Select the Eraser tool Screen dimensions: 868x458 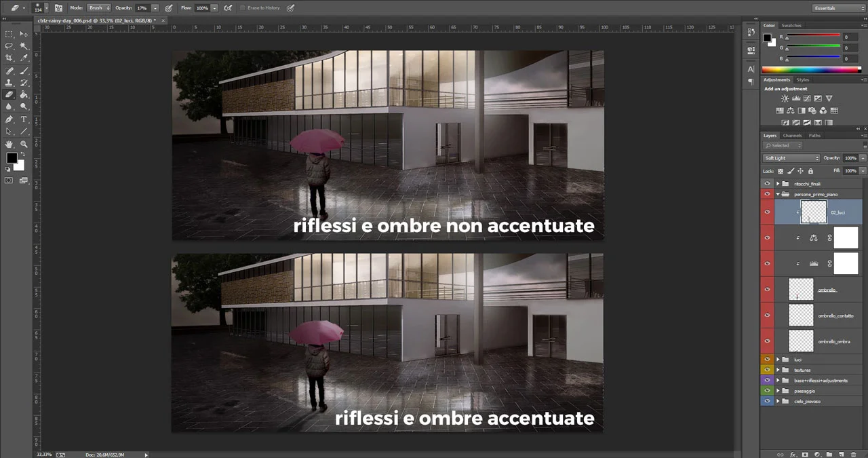click(x=9, y=95)
